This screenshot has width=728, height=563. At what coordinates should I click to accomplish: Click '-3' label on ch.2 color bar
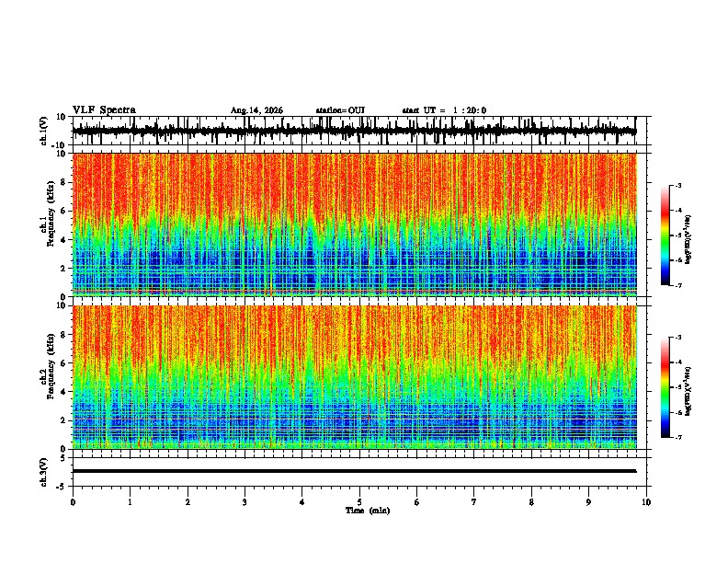pos(677,338)
